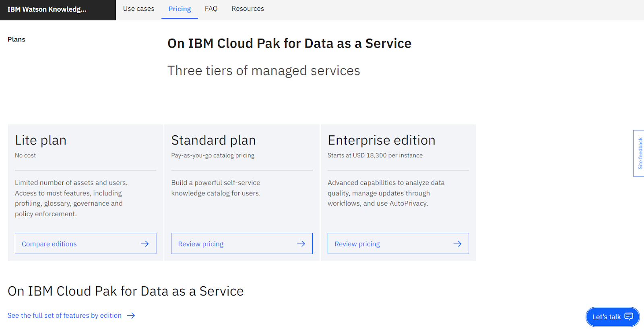The height and width of the screenshot is (333, 644).
Task: Select the Pricing tab
Action: [180, 9]
